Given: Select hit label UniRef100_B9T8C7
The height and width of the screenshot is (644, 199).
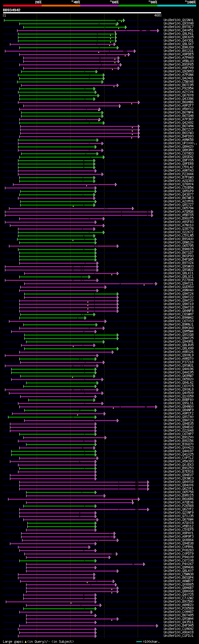Looking at the screenshot, I should (178, 27).
